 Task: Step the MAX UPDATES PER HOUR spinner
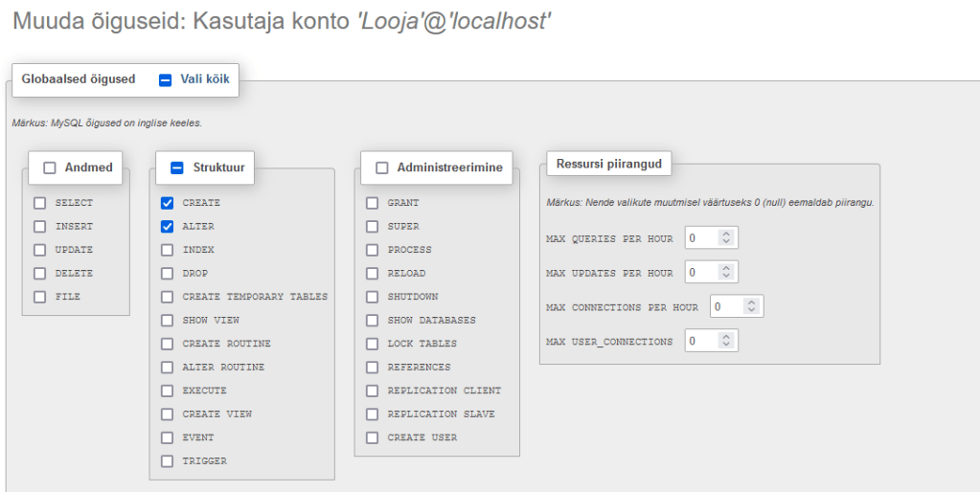click(727, 273)
